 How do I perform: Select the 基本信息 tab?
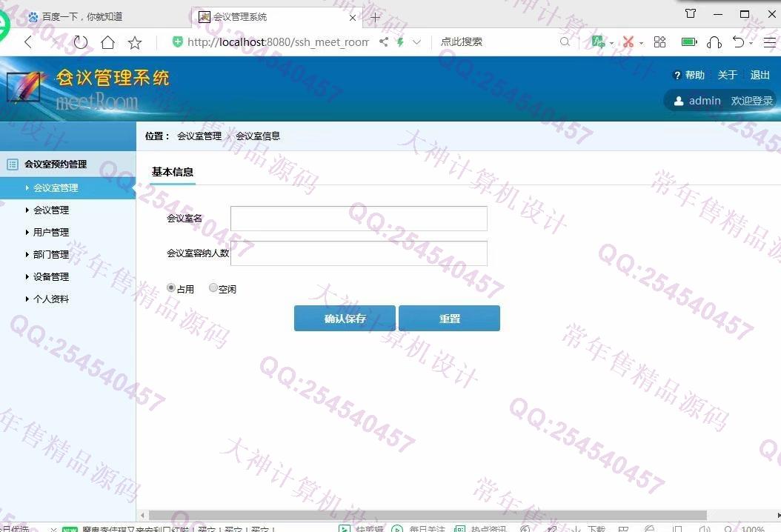173,173
